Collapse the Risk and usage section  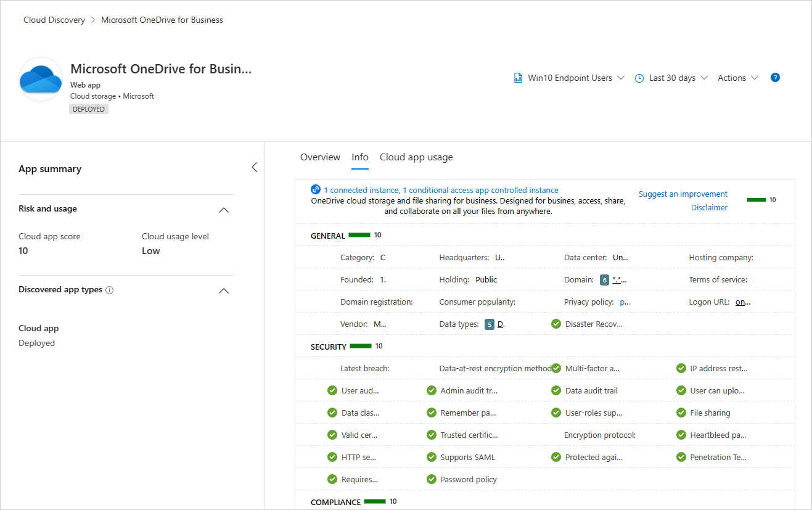[224, 210]
